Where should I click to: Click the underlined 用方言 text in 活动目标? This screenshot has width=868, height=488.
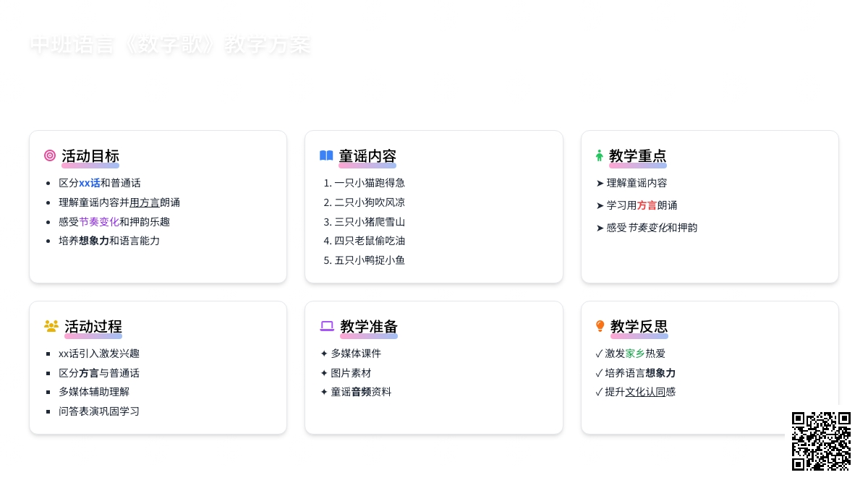tap(145, 202)
